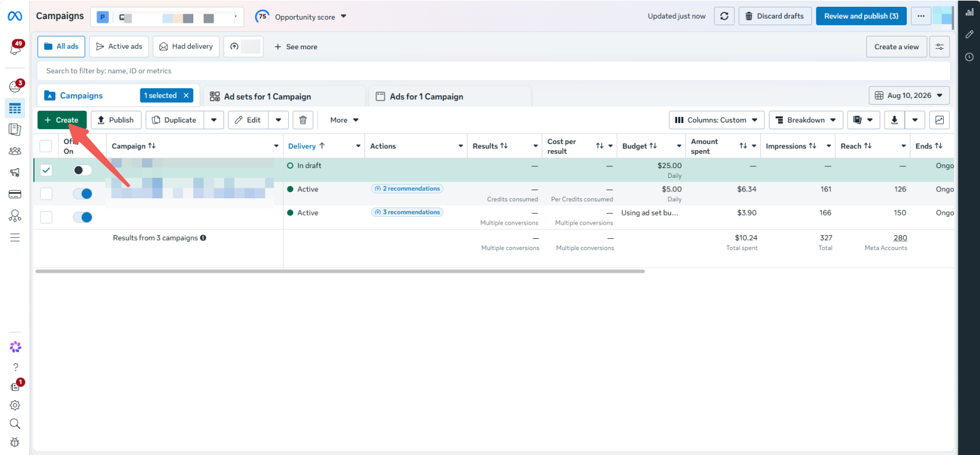Open the Reports icon dropdown

[x=863, y=120]
